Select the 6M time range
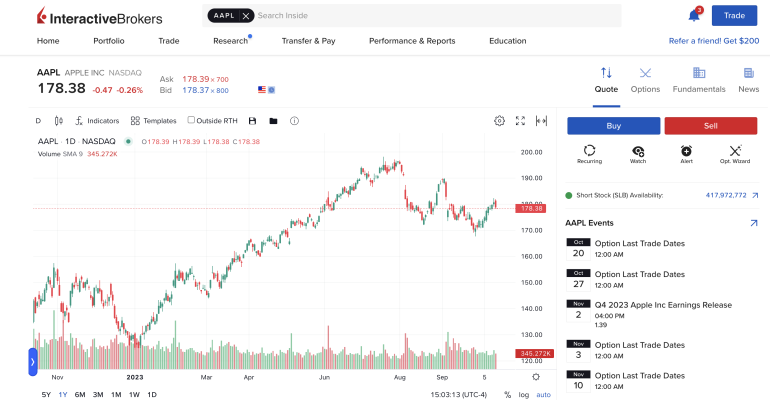 (80, 394)
